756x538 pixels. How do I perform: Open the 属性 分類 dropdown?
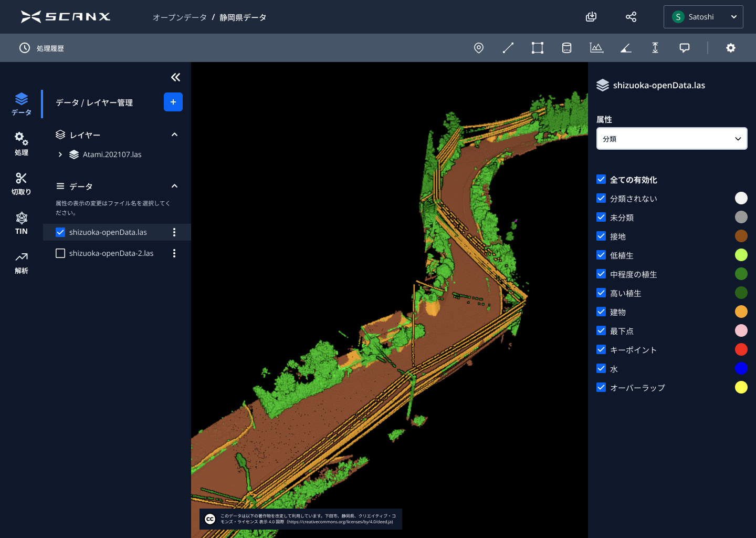[671, 139]
